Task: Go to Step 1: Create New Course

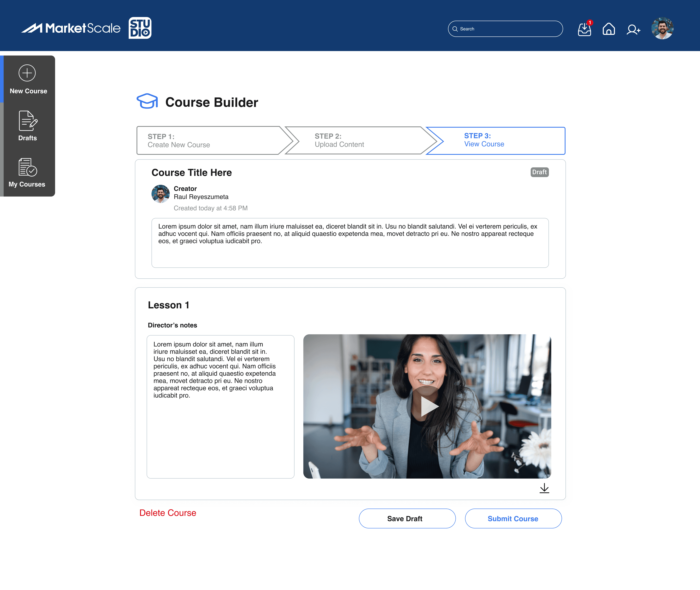Action: (207, 140)
